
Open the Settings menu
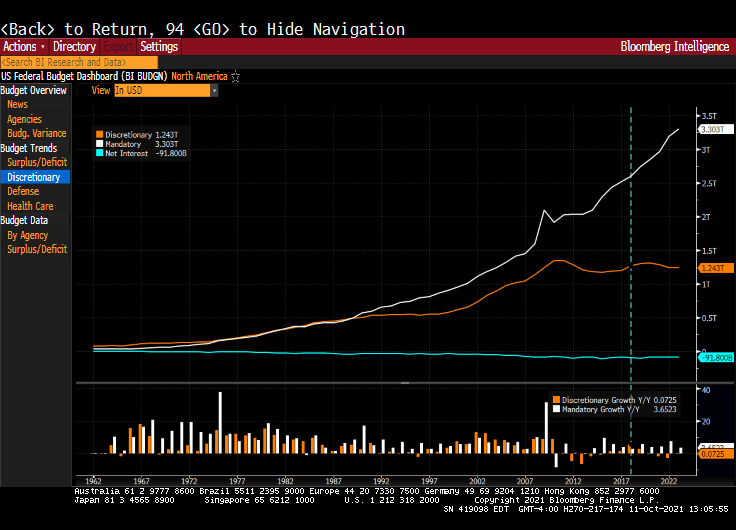pyautogui.click(x=159, y=47)
